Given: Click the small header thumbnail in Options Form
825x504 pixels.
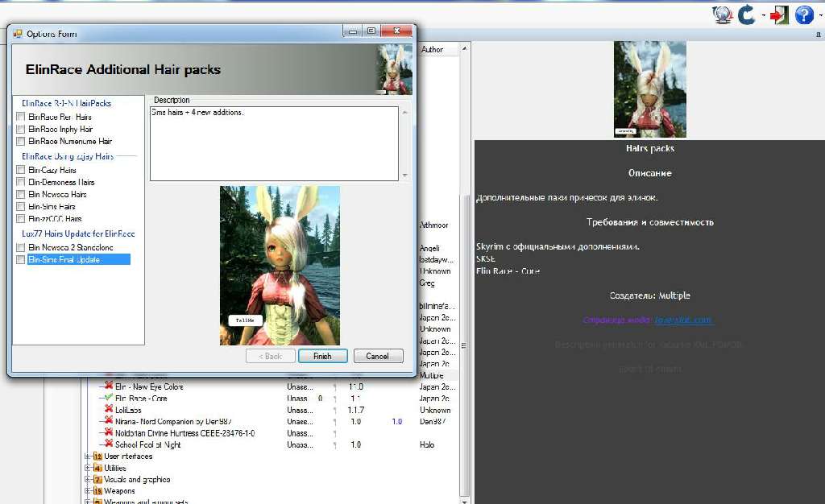Looking at the screenshot, I should pyautogui.click(x=395, y=69).
